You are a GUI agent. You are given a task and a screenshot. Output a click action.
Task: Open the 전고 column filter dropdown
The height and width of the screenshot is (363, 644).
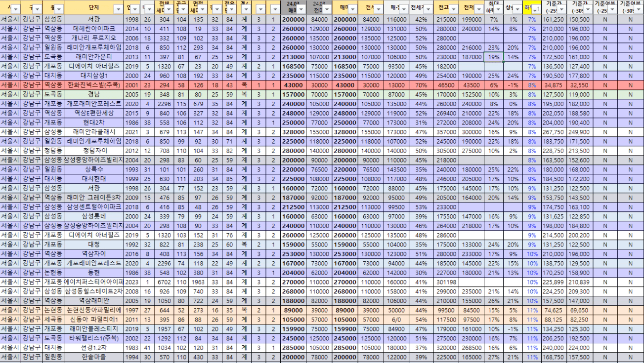453,9
